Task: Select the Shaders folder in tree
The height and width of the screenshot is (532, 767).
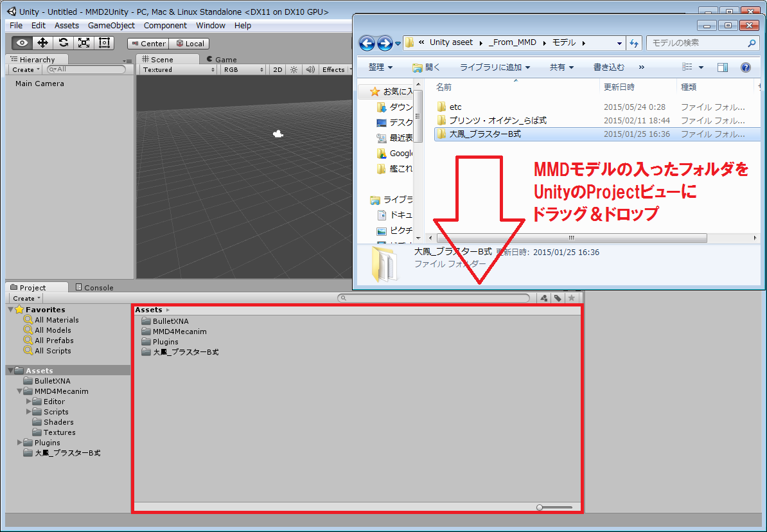Action: 53,422
